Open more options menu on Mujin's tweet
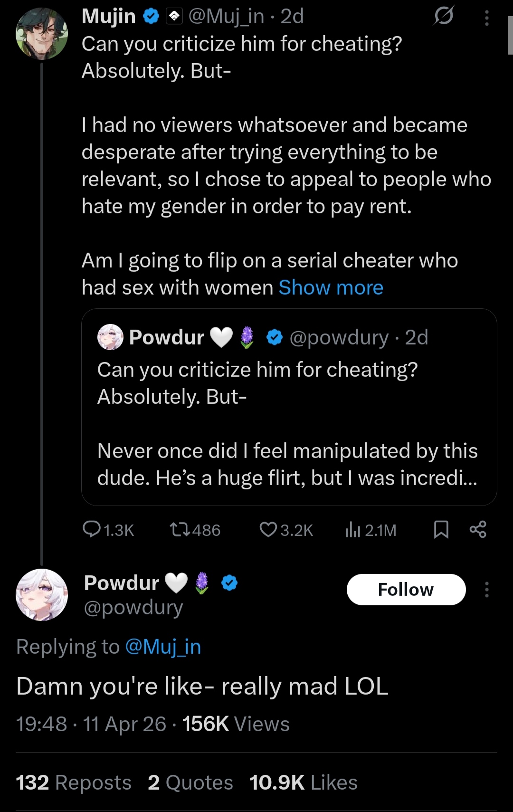The image size is (513, 812). 486,18
